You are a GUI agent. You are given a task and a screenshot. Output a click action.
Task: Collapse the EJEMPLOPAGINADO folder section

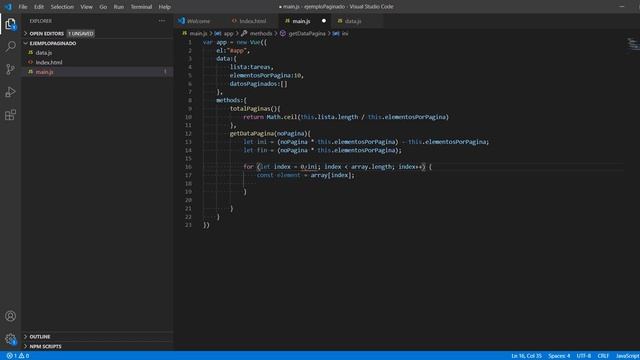pos(52,43)
